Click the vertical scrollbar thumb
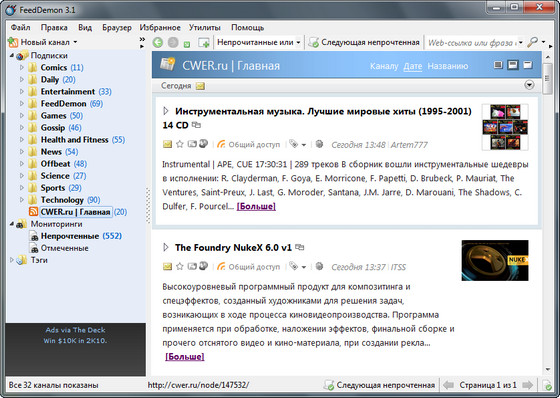This screenshot has height=398, width=560. 547,79
